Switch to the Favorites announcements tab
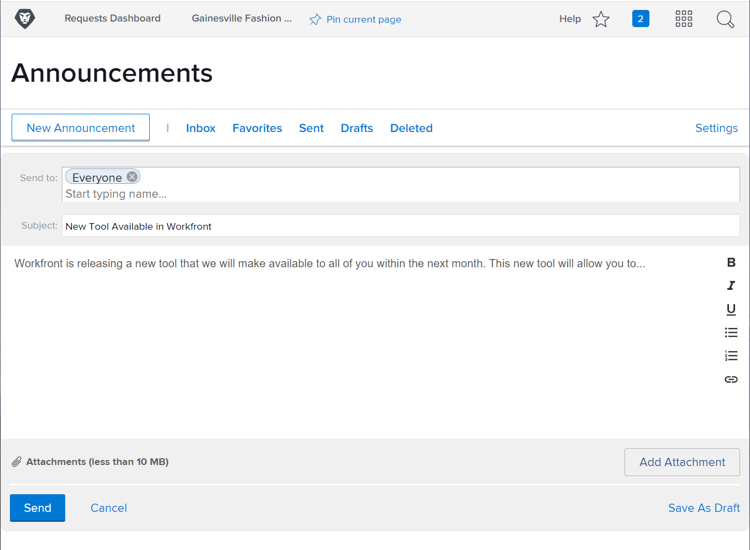Viewport: 750px width, 550px height. [x=257, y=128]
